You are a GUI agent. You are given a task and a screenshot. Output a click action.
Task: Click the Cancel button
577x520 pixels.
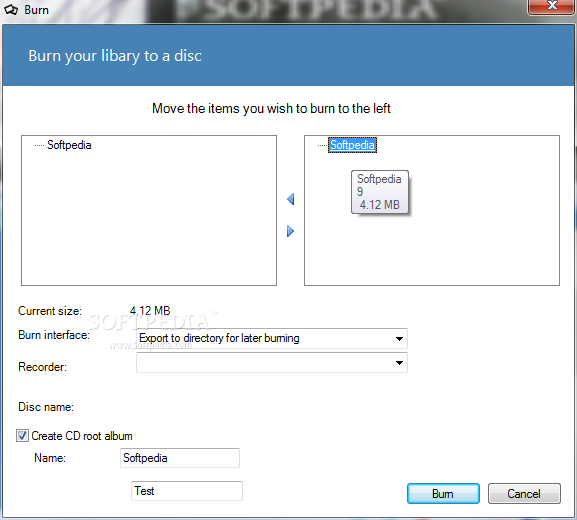click(x=524, y=494)
